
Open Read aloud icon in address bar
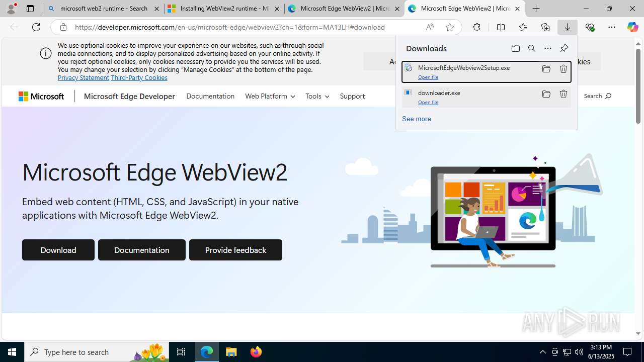[430, 27]
